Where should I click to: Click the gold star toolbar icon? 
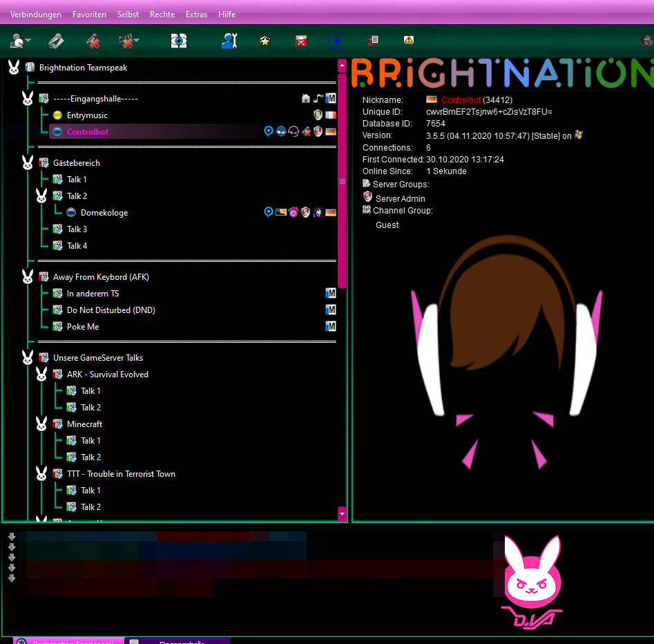coord(265,41)
